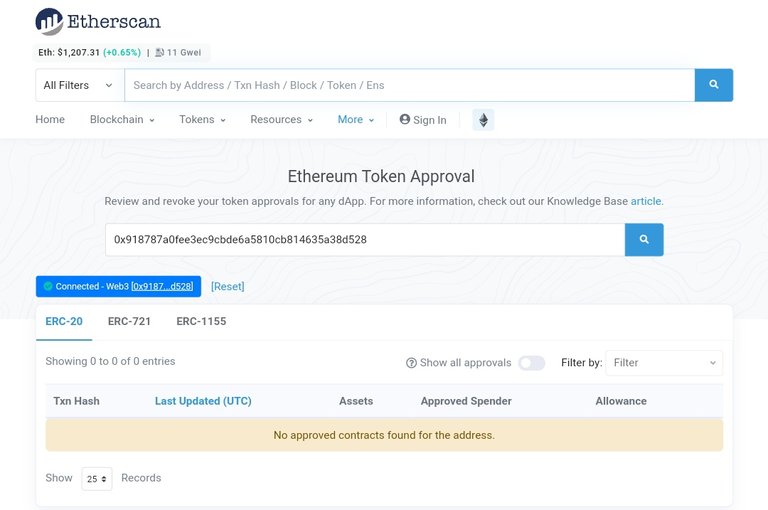Open the 25 records per page selector
Image resolution: width=768 pixels, height=510 pixels.
click(x=96, y=479)
